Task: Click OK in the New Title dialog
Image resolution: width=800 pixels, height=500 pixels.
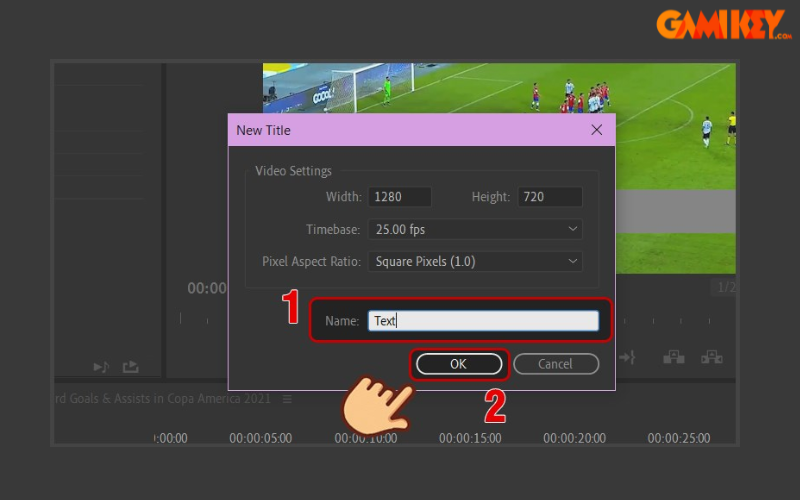Action: tap(458, 364)
